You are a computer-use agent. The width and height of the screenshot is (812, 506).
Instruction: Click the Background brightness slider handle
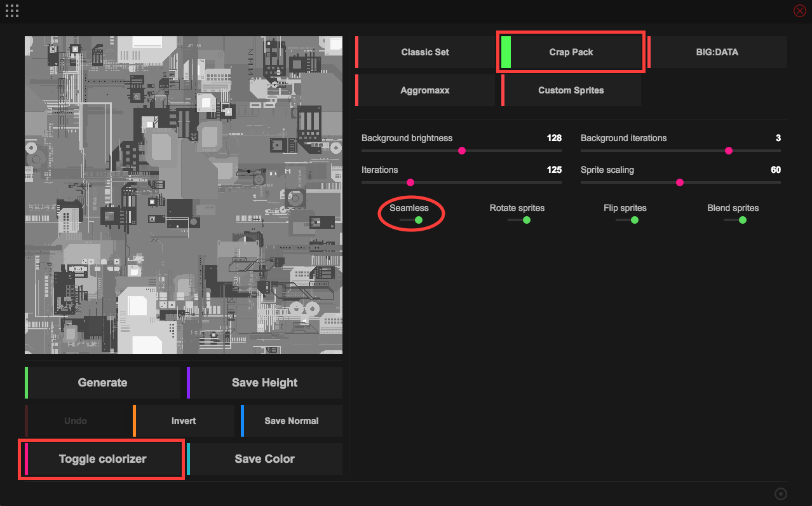click(462, 151)
